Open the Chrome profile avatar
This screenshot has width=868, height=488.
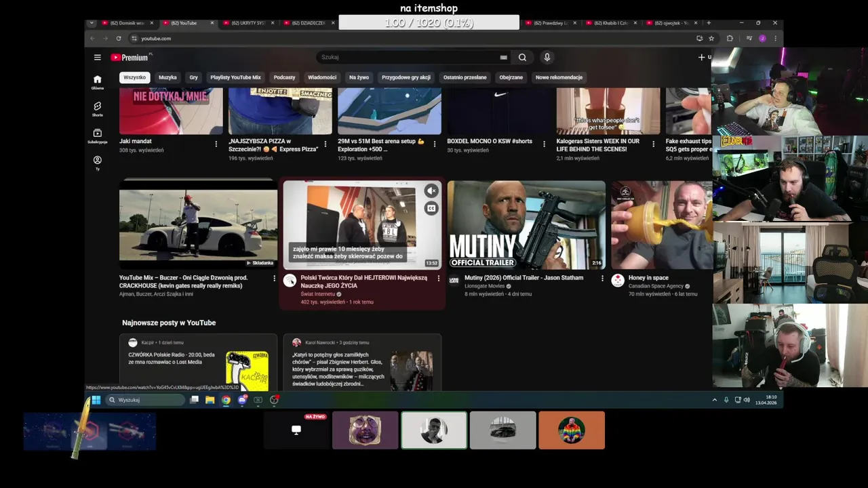coord(762,39)
